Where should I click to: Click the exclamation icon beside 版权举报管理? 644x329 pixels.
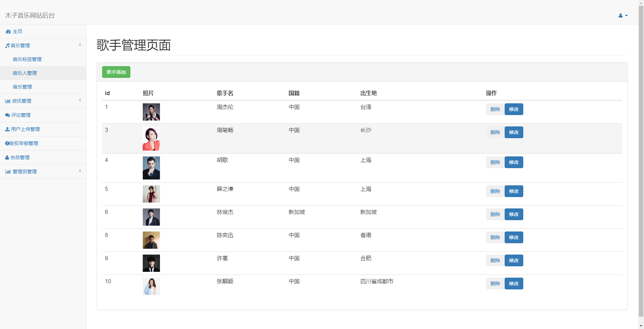[7, 143]
